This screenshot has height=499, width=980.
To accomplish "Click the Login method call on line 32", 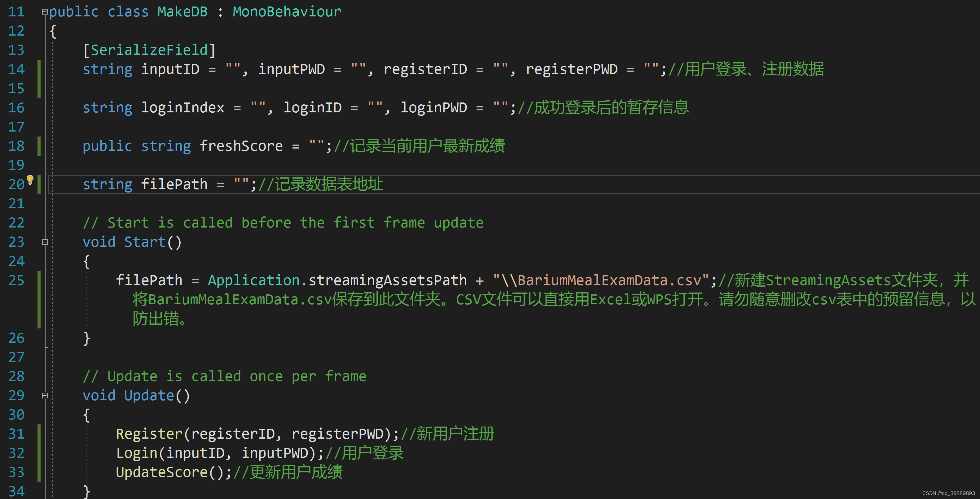I will [137, 453].
